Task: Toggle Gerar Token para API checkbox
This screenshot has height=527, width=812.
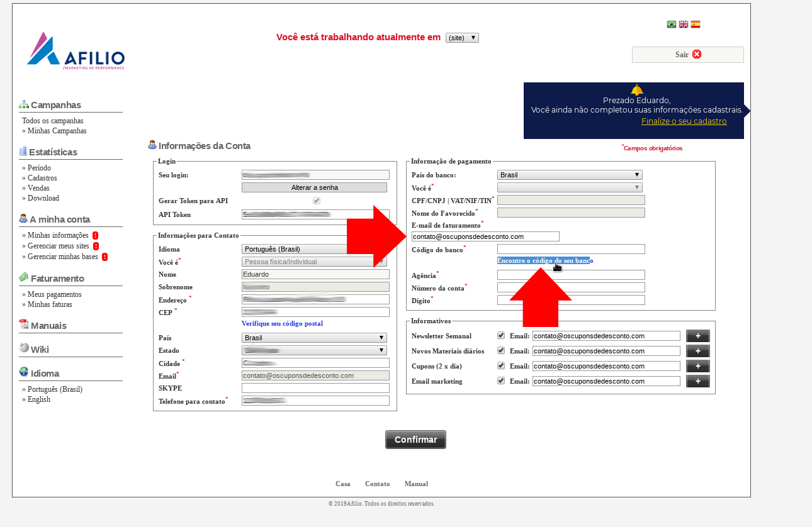Action: (317, 201)
